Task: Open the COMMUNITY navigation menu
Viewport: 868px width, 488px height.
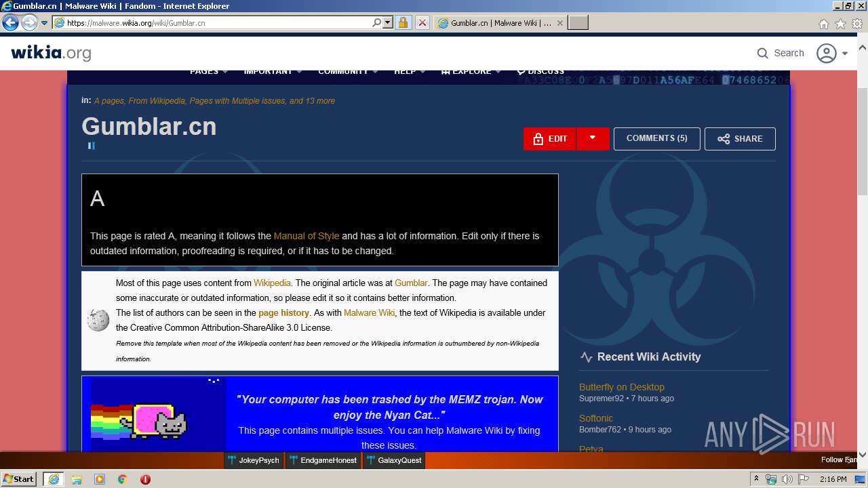Action: [347, 71]
